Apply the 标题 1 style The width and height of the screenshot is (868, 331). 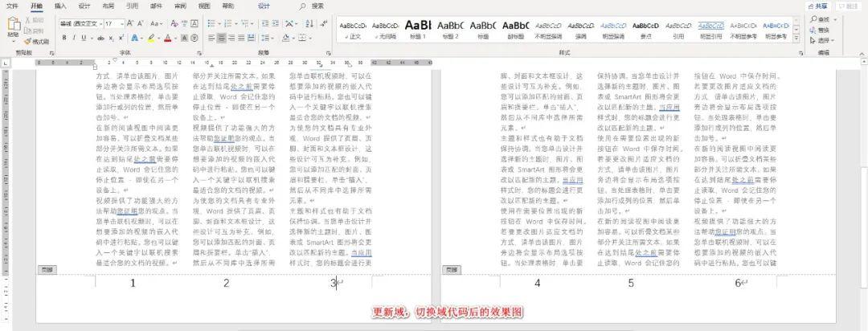click(x=418, y=30)
